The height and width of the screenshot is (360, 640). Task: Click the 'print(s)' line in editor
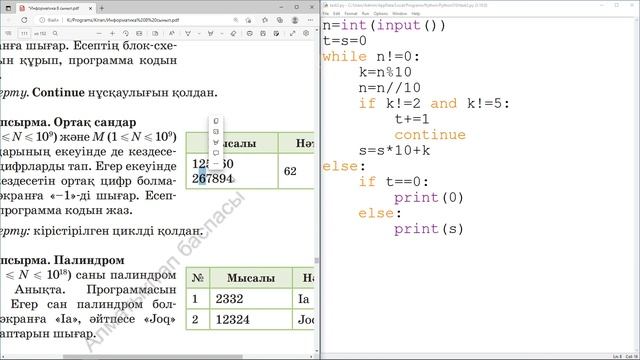point(429,229)
